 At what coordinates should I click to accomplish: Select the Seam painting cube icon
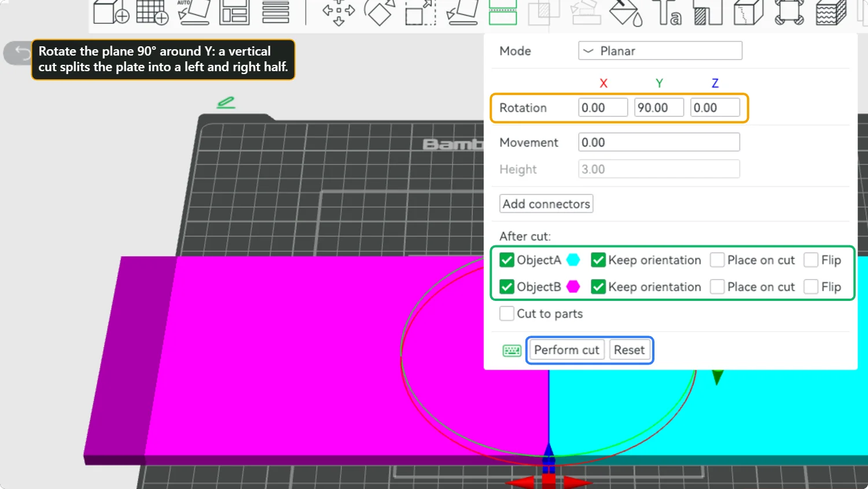749,13
